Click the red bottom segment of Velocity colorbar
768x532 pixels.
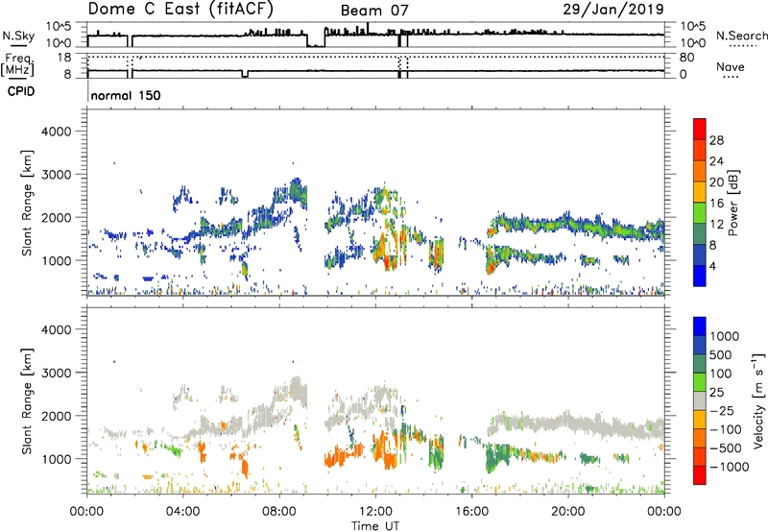tap(700, 475)
